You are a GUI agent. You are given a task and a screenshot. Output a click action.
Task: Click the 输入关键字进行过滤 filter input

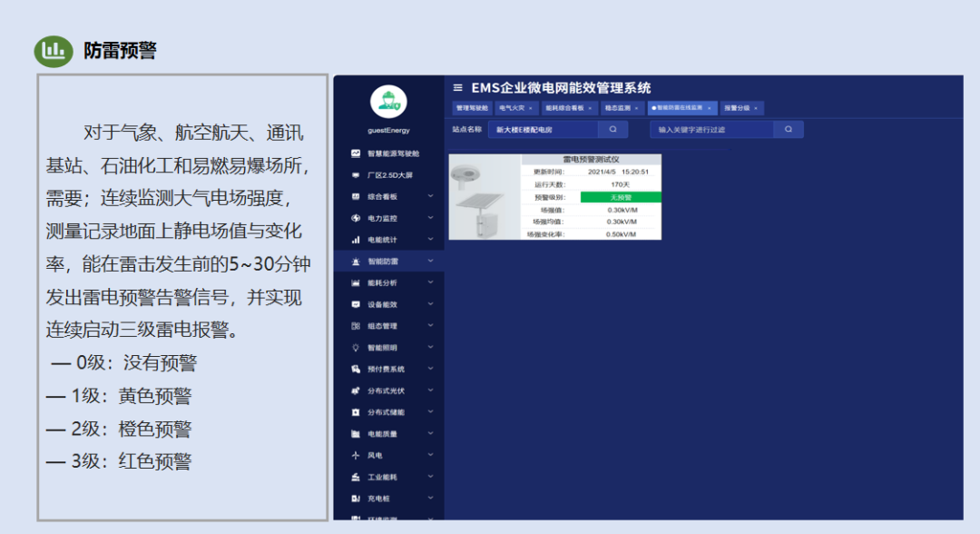[x=712, y=130]
